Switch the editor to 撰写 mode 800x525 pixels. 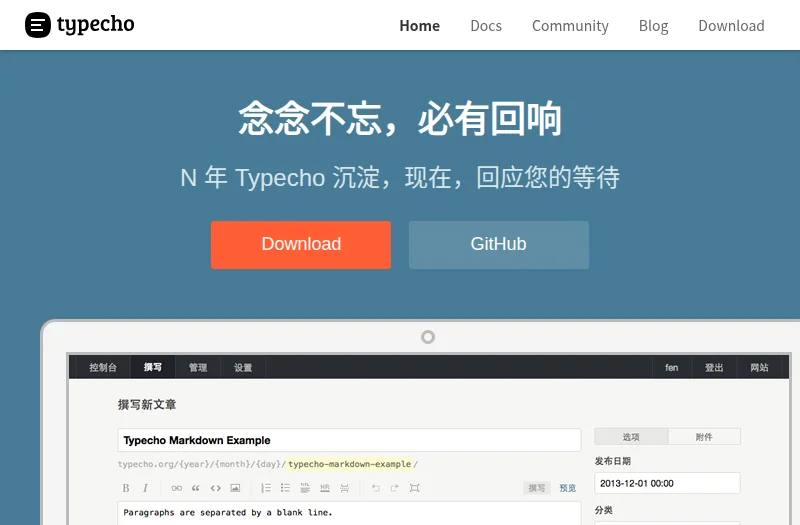click(x=537, y=488)
